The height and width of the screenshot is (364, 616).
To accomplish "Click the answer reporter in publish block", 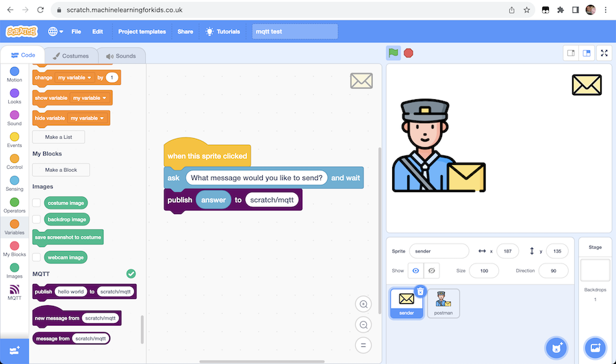I will (x=214, y=200).
